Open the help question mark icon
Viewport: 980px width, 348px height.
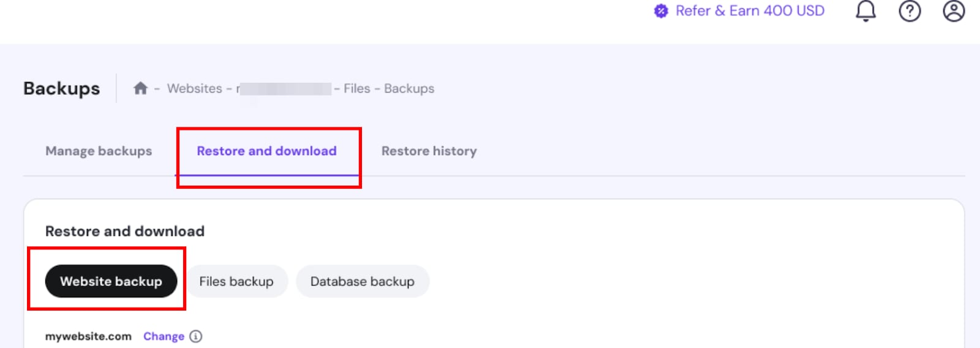click(910, 11)
